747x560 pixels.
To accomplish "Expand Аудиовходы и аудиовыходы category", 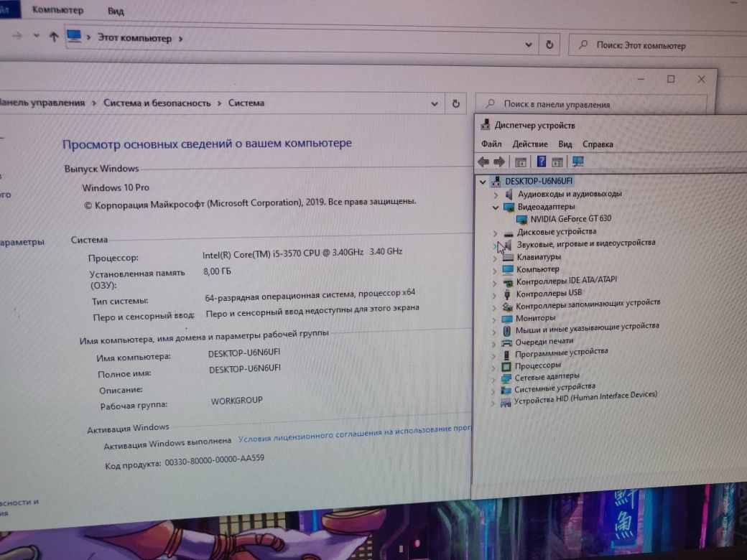I will tap(496, 195).
